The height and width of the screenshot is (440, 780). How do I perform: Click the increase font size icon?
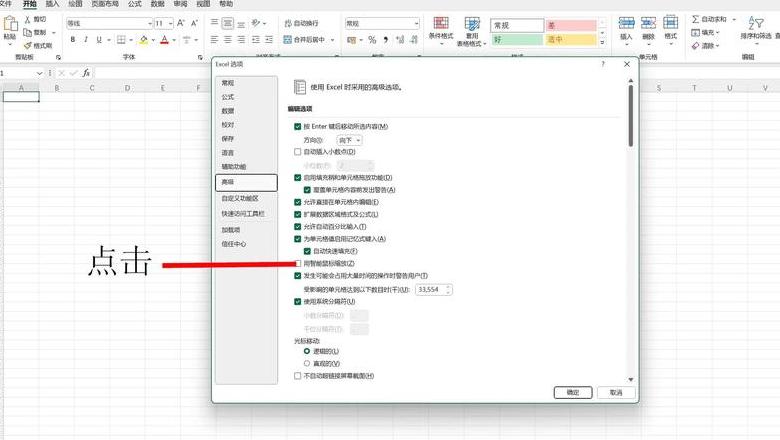point(181,23)
